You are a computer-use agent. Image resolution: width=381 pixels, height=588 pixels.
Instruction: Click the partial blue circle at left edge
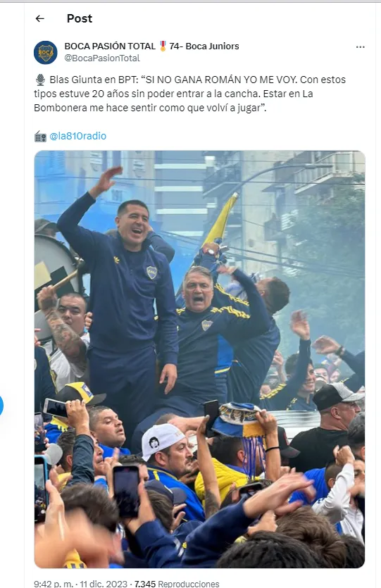point(1,406)
